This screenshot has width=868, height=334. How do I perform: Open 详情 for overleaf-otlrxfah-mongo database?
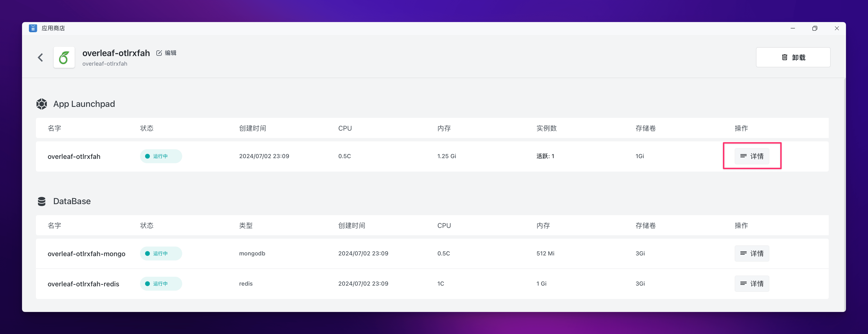pyautogui.click(x=752, y=253)
